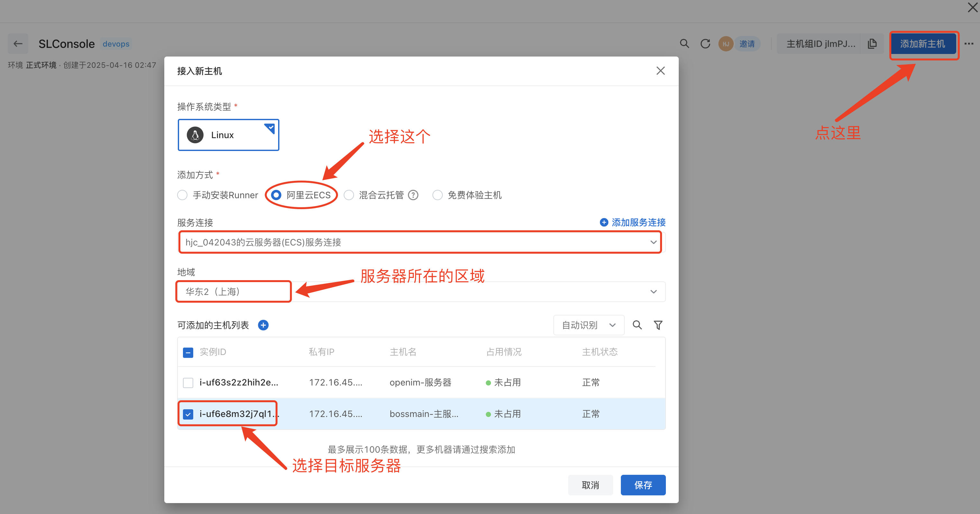Click host name openim-服务器

tap(420, 383)
